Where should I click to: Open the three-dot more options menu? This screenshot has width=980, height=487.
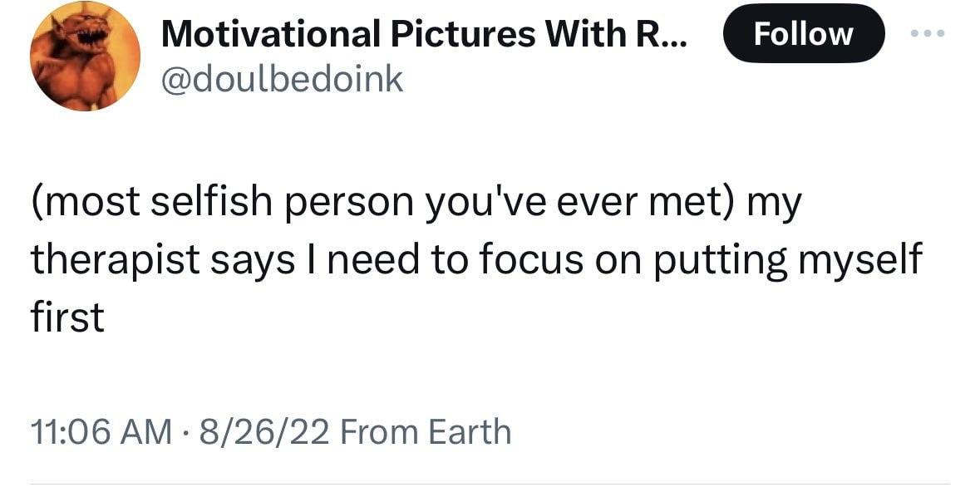tap(927, 33)
